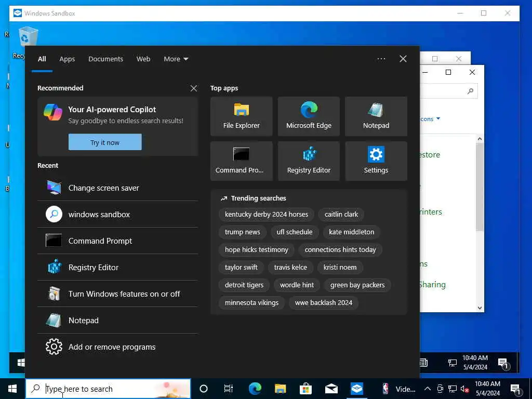Switch to the Documents search tab

click(x=105, y=59)
